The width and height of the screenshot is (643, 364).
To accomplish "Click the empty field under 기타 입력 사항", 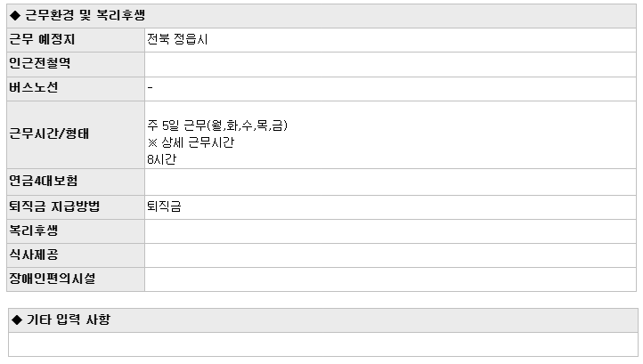I will (x=323, y=344).
